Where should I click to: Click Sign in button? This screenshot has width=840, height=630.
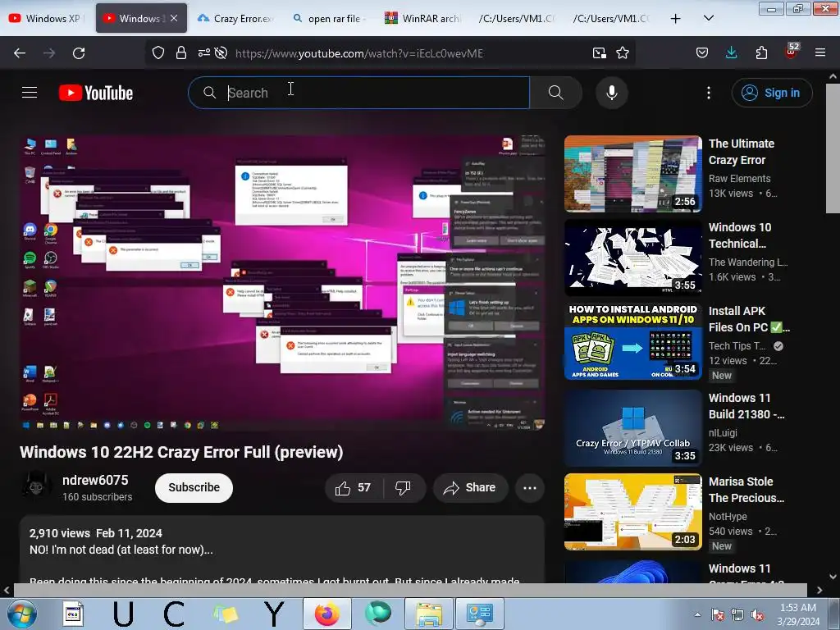tap(772, 93)
